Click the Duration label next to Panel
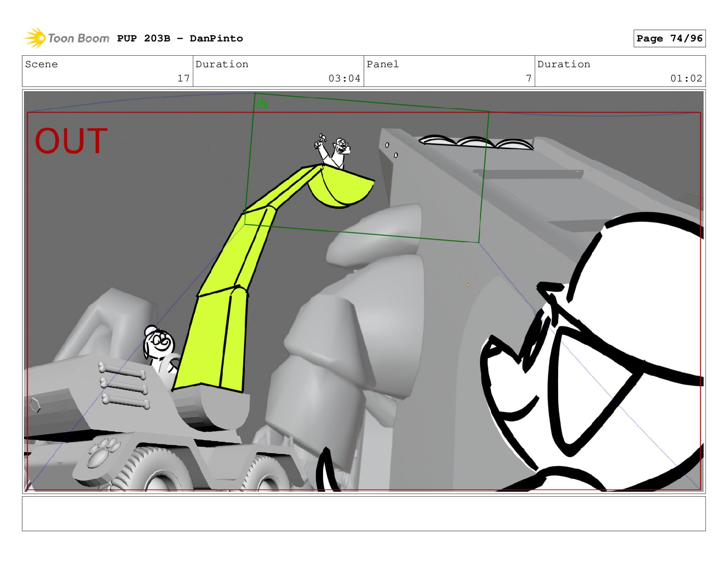Image resolution: width=728 pixels, height=564 pixels. pos(564,64)
